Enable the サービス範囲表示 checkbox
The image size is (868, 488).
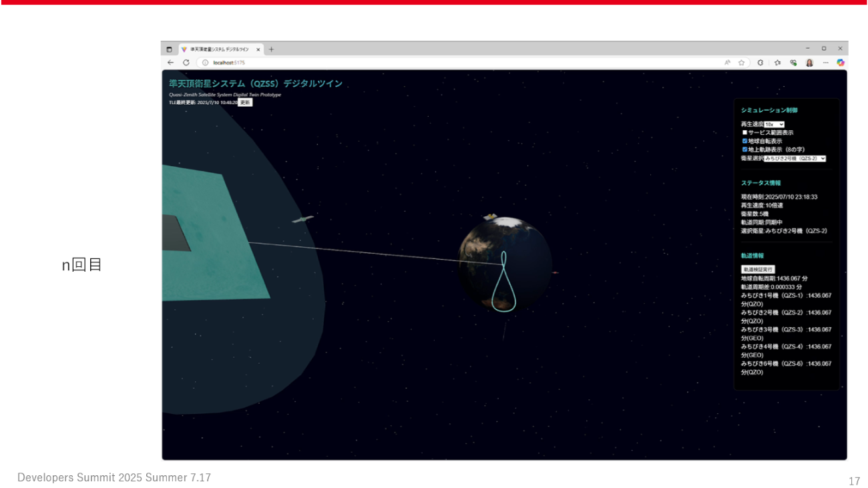(745, 133)
